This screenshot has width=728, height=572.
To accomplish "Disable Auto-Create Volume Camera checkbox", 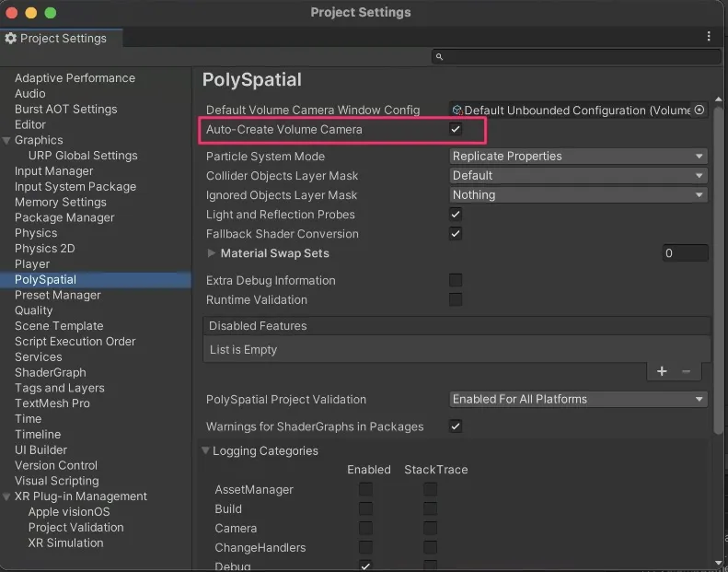I will coord(456,130).
